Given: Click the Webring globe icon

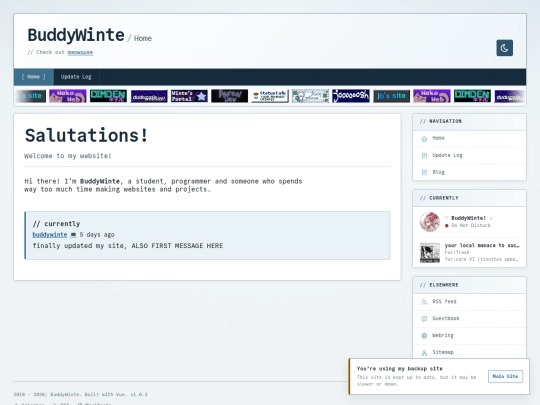Looking at the screenshot, I should [424, 336].
